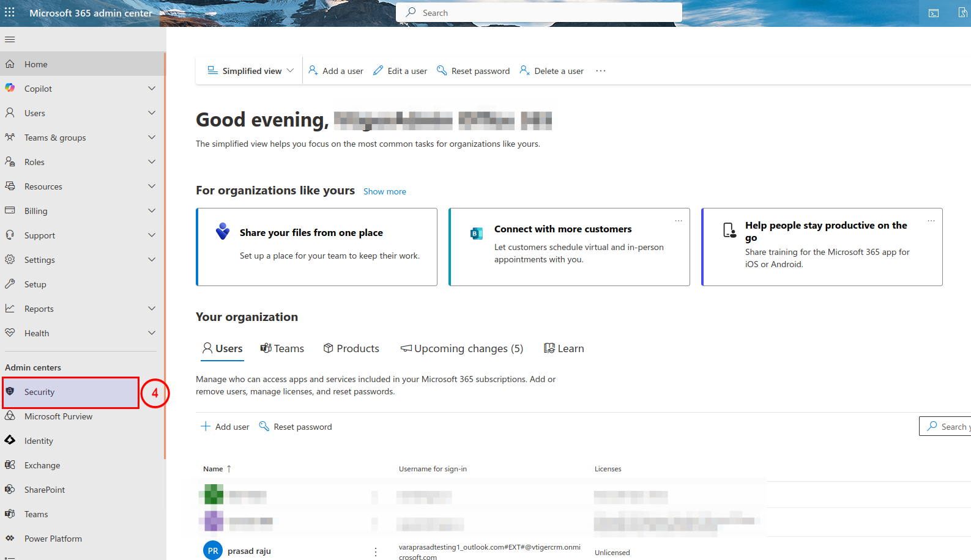Go to Home in sidebar

pos(82,64)
